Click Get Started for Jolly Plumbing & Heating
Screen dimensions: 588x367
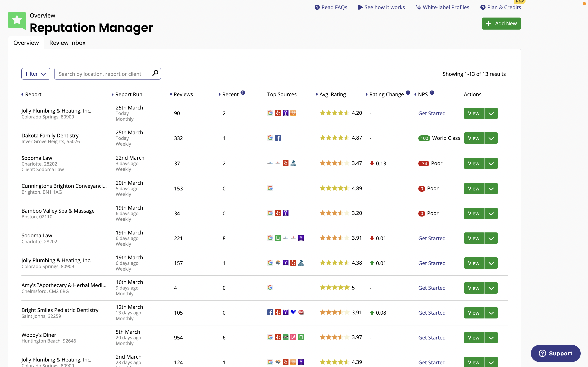(x=432, y=113)
